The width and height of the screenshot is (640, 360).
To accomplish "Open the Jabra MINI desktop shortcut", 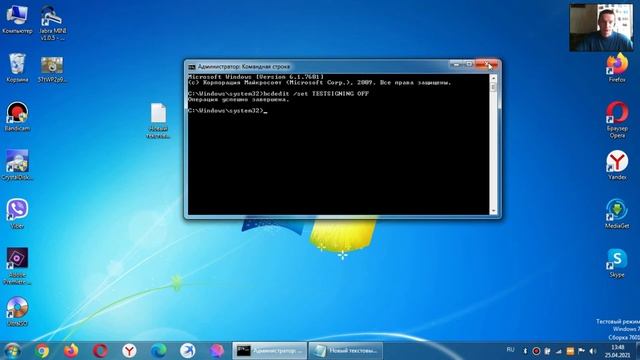I will coord(53,22).
